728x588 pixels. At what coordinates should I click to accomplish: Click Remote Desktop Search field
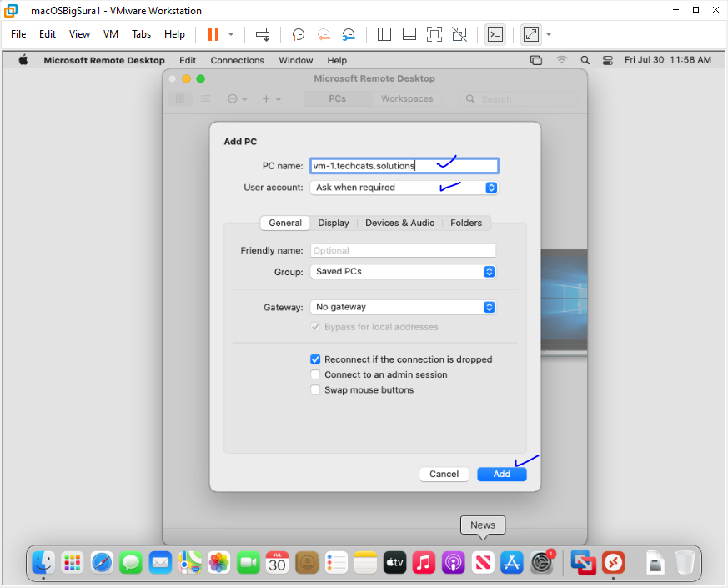pos(519,99)
